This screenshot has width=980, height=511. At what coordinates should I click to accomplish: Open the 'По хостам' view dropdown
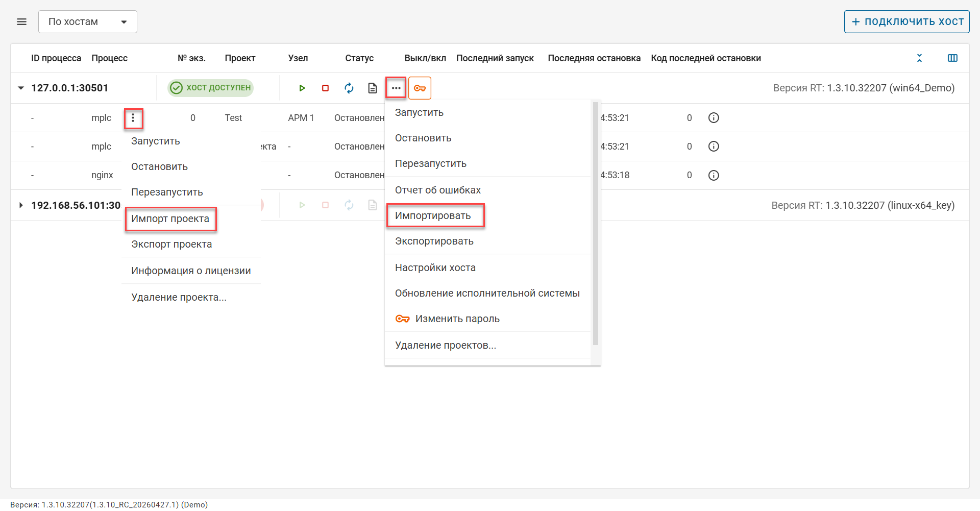coord(88,22)
